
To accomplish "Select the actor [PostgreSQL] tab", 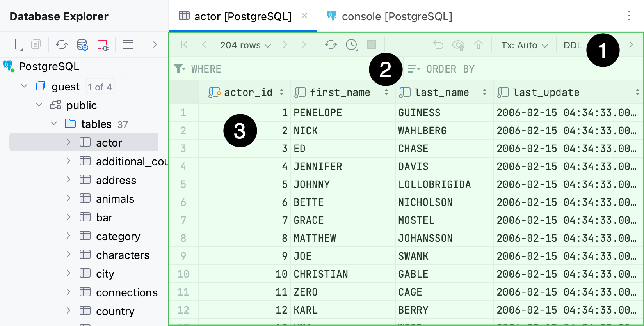I will [x=242, y=16].
